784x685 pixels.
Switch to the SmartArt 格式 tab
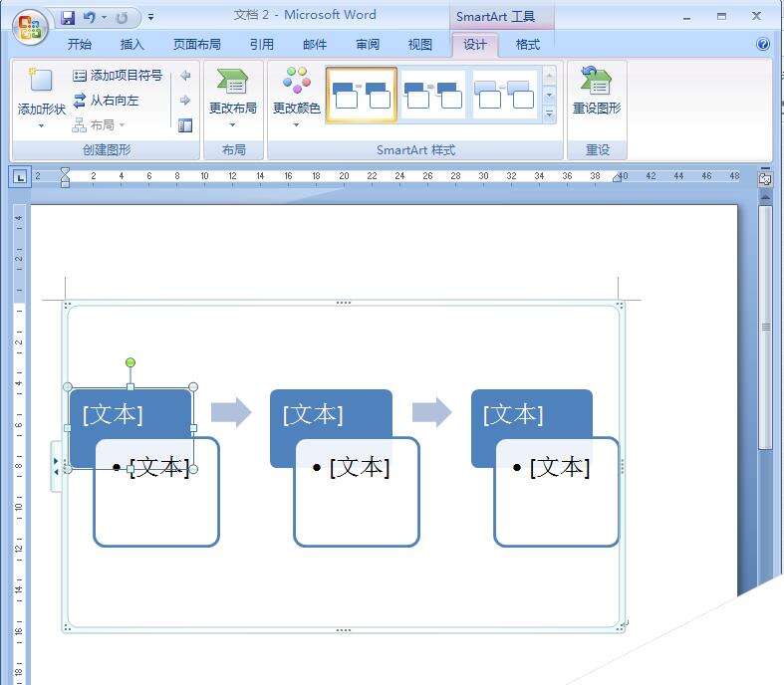[528, 45]
